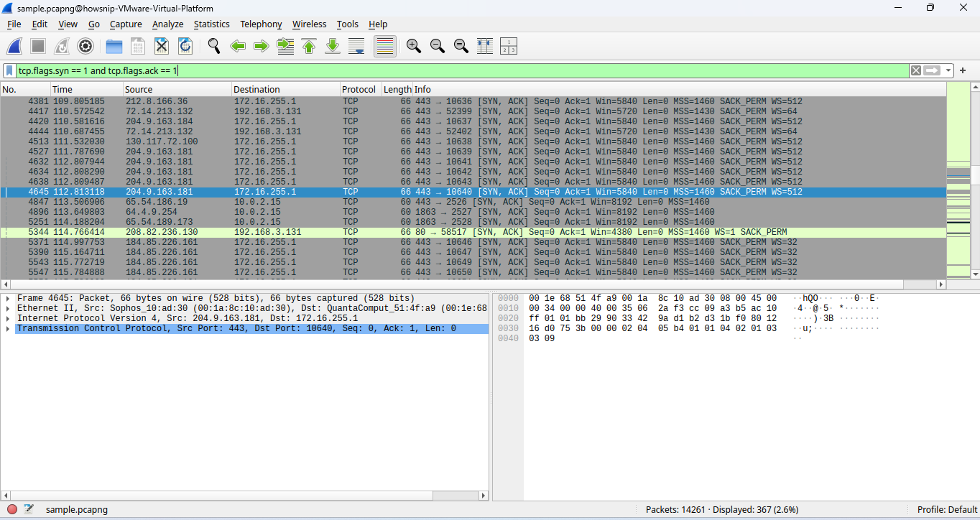Open display filter bookmark menu
The height and width of the screenshot is (520, 980).
point(9,70)
